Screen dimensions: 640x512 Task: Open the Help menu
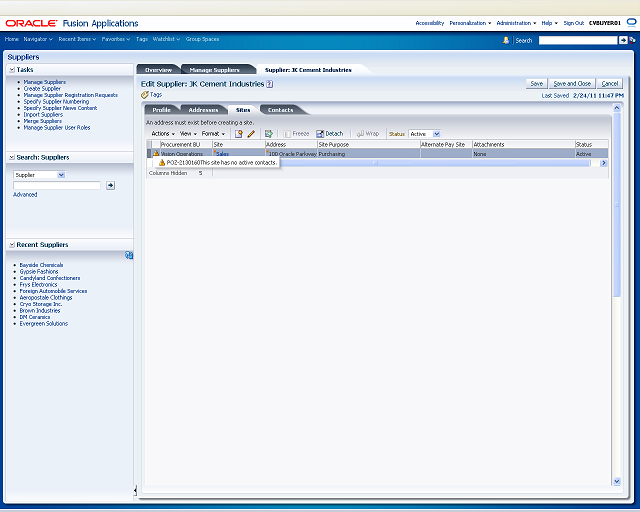[x=549, y=23]
